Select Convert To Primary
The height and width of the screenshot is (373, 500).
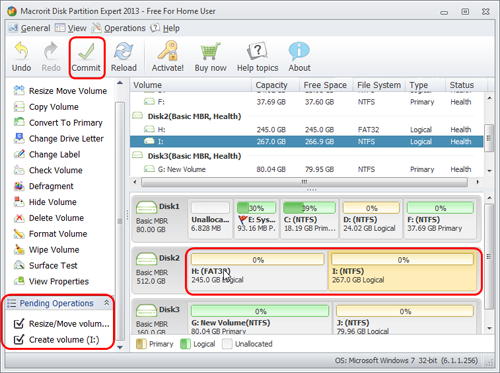point(58,123)
